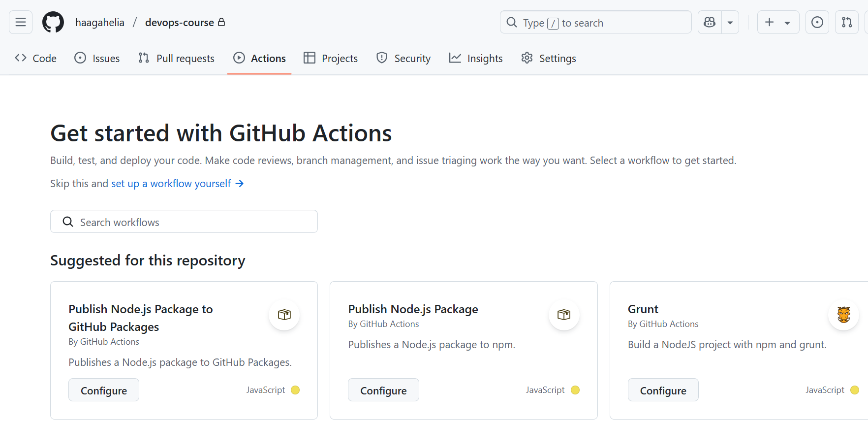Click JavaScript label on the Grunt card
The width and height of the screenshot is (868, 423).
825,390
